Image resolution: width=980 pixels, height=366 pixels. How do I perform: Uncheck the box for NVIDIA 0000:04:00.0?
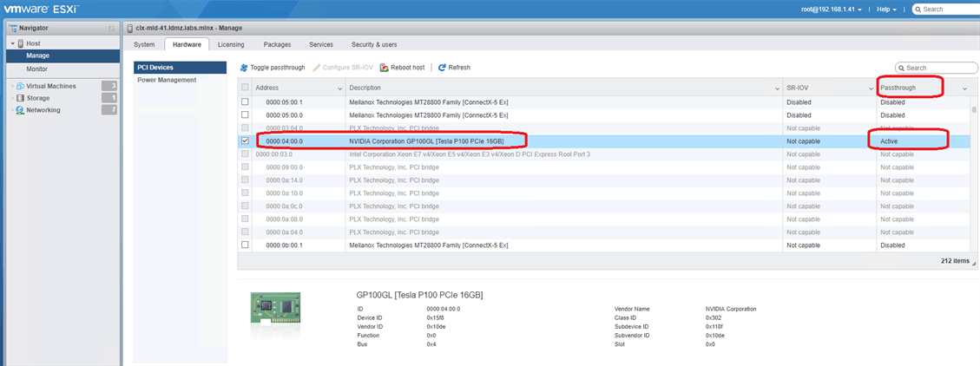245,141
